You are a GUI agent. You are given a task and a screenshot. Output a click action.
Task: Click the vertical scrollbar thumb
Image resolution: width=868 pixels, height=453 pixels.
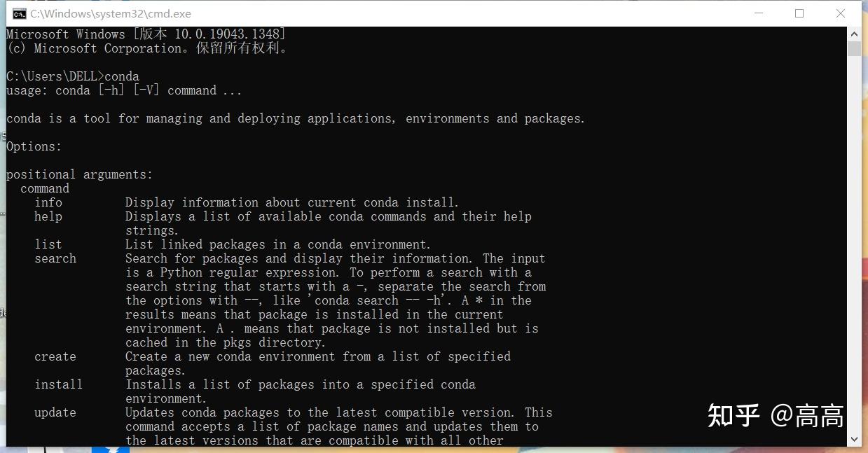coord(854,49)
